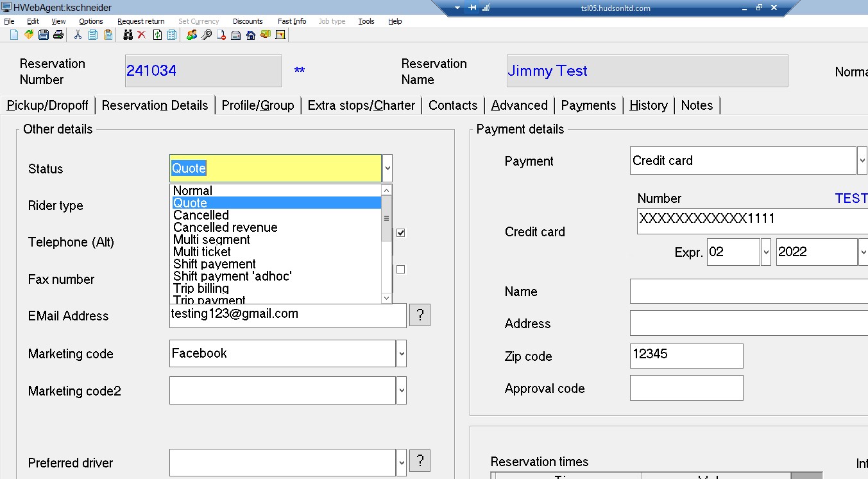Click the two-people users icon
868x479 pixels.
click(191, 35)
